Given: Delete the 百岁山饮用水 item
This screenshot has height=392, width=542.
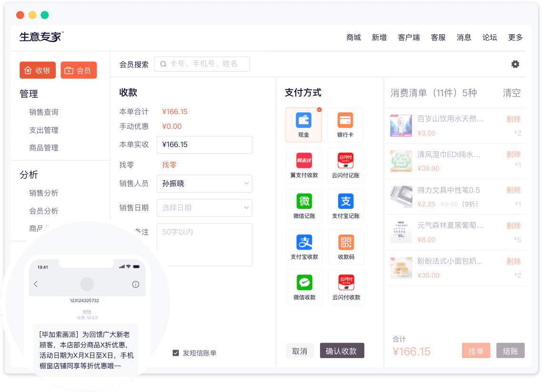Looking at the screenshot, I should tap(513, 119).
